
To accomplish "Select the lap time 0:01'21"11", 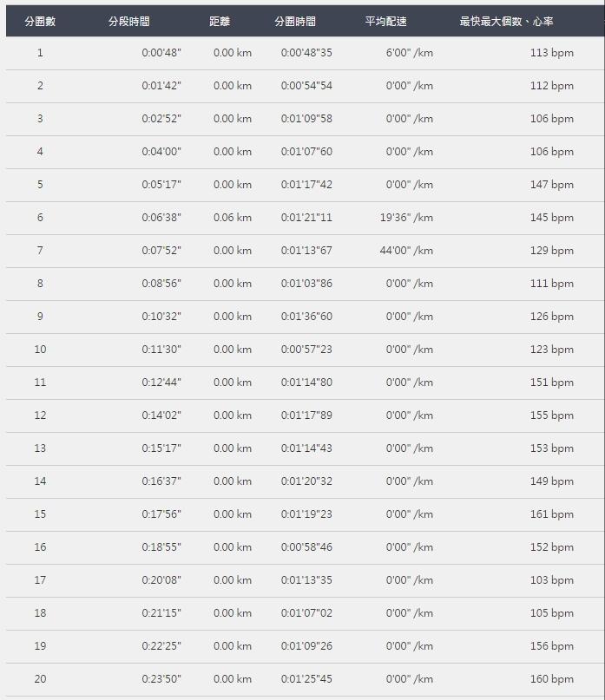I will coord(306,218).
